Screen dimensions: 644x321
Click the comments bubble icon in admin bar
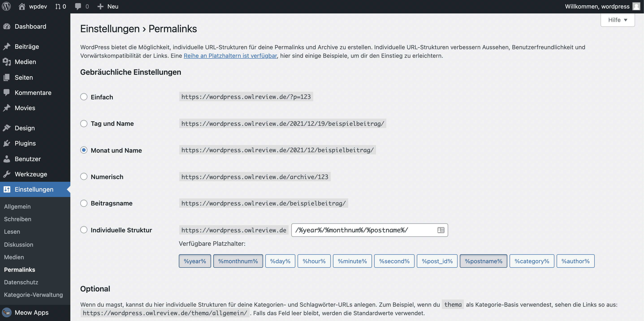(78, 6)
